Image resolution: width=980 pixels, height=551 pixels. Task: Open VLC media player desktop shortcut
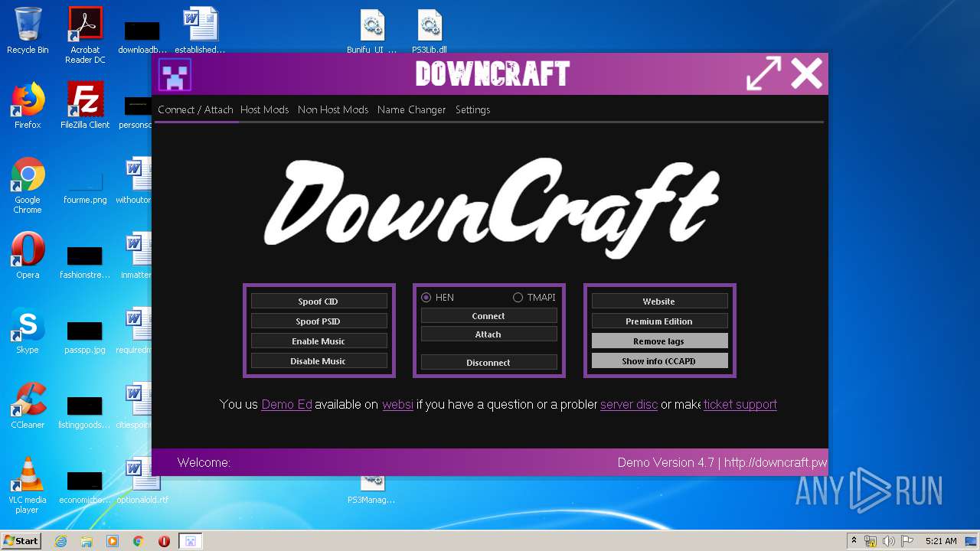(x=28, y=485)
